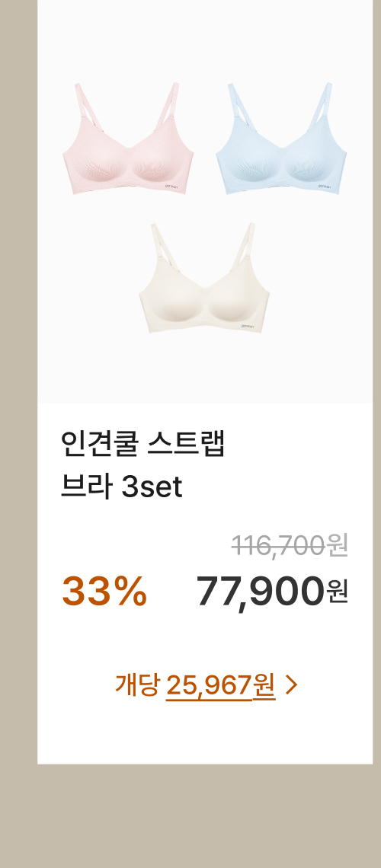Click the light blue bra product image
381x868 pixels.
pos(281,139)
